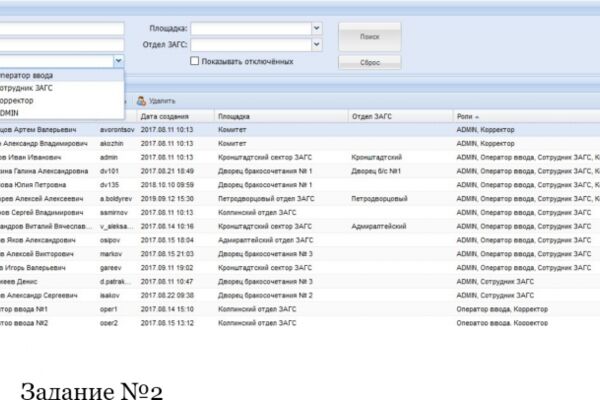Toggle the Показывать отключённых checkbox

194,61
